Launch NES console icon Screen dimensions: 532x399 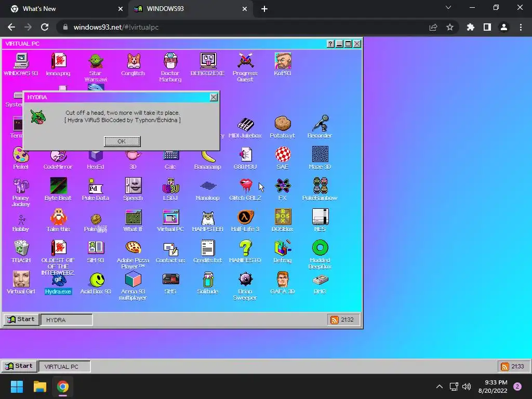pos(320,217)
